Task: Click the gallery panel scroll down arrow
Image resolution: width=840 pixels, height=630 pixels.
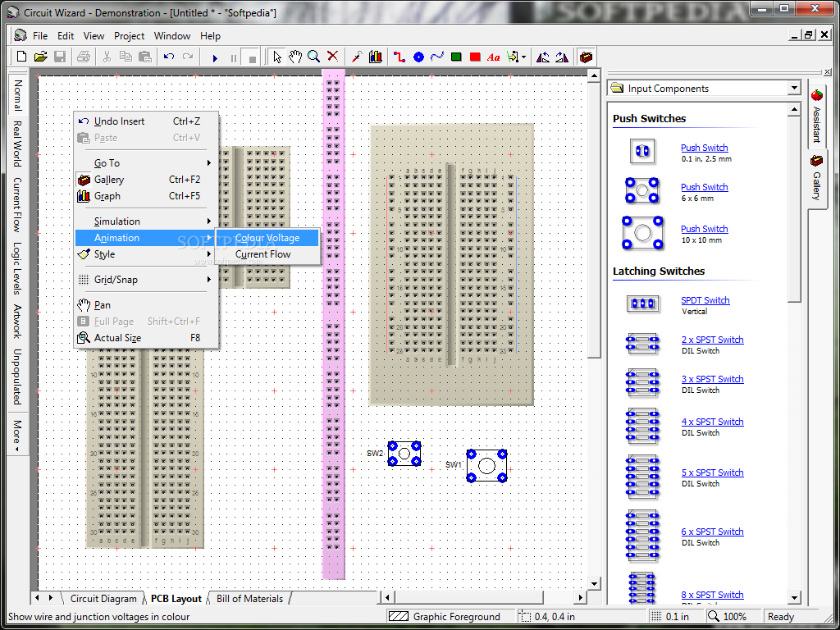Action: coord(794,597)
